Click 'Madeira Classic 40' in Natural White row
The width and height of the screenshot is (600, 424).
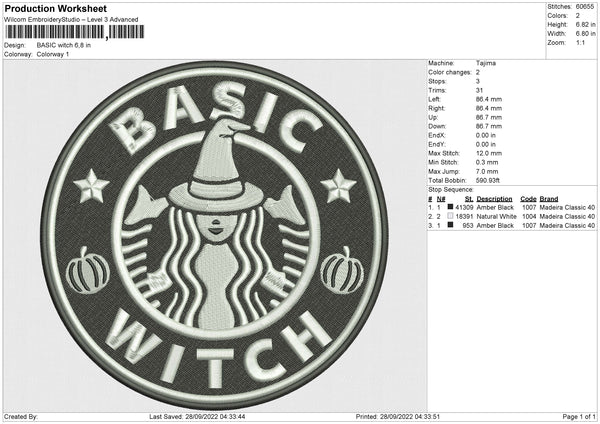coord(567,217)
